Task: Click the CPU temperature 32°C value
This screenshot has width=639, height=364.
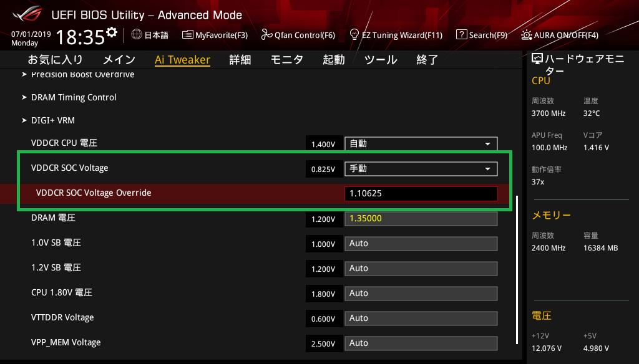Action: (592, 113)
